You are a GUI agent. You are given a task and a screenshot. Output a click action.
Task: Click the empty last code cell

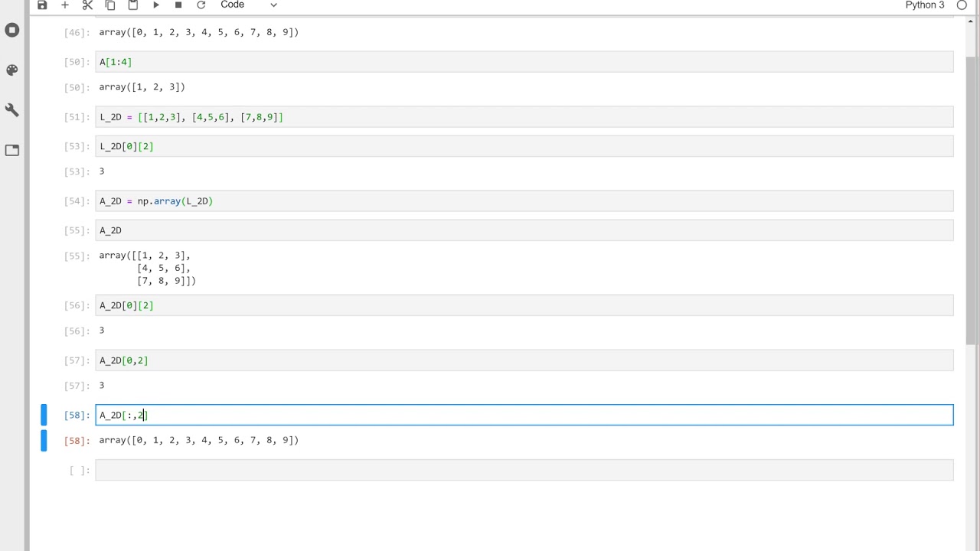[x=524, y=470]
